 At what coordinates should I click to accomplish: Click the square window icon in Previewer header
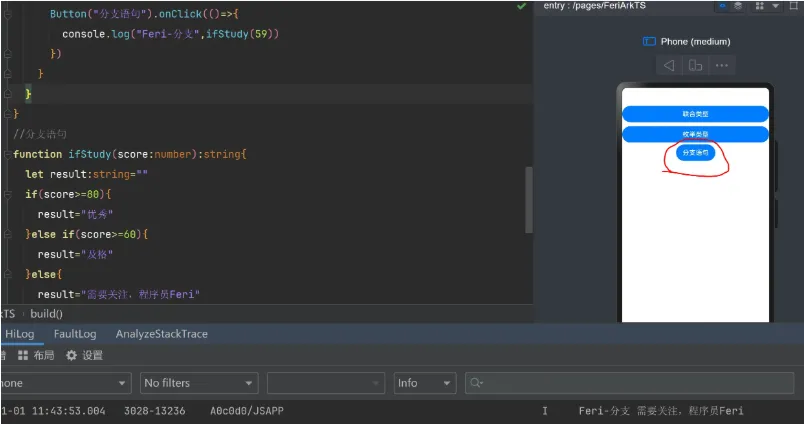click(x=794, y=6)
